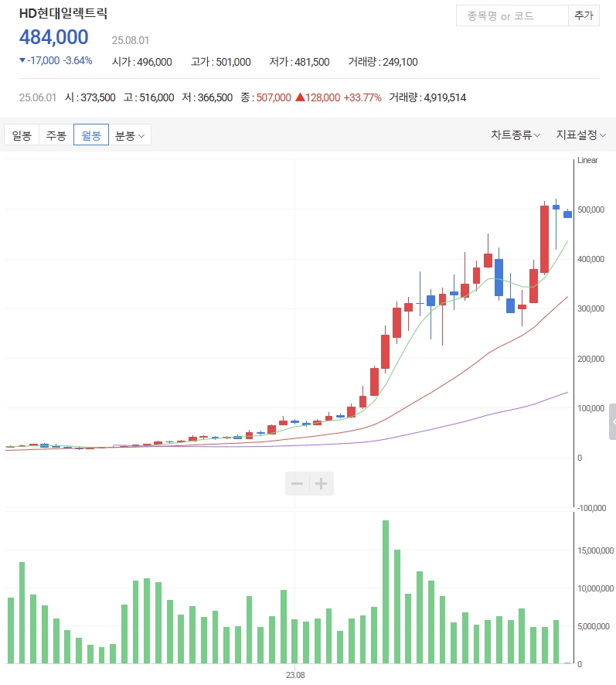Click the tall red candle reaching 500,000

(x=544, y=239)
